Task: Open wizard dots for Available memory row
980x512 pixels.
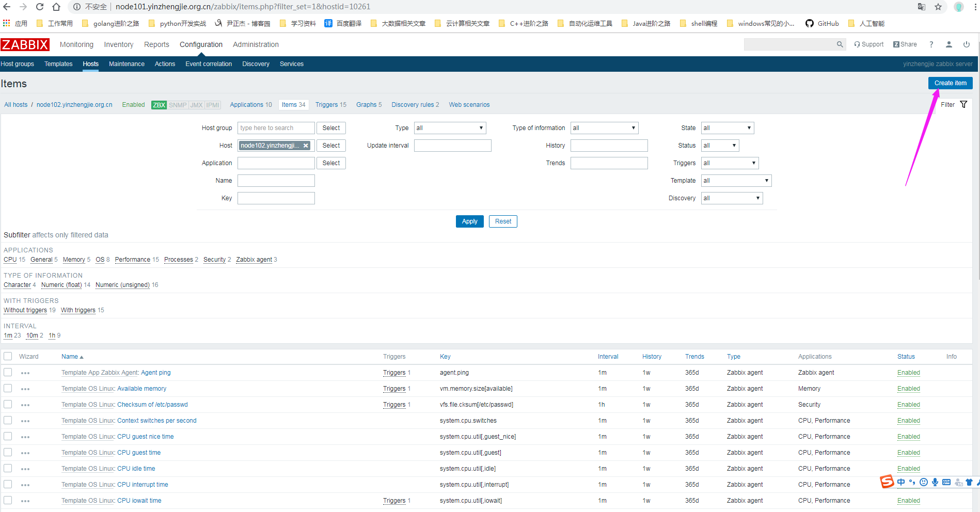Action: pos(25,389)
